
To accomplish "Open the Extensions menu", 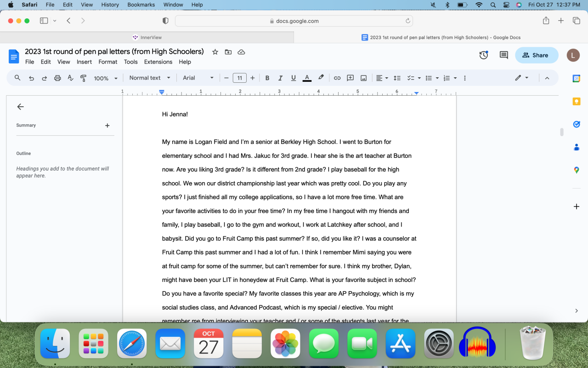I will pos(158,62).
